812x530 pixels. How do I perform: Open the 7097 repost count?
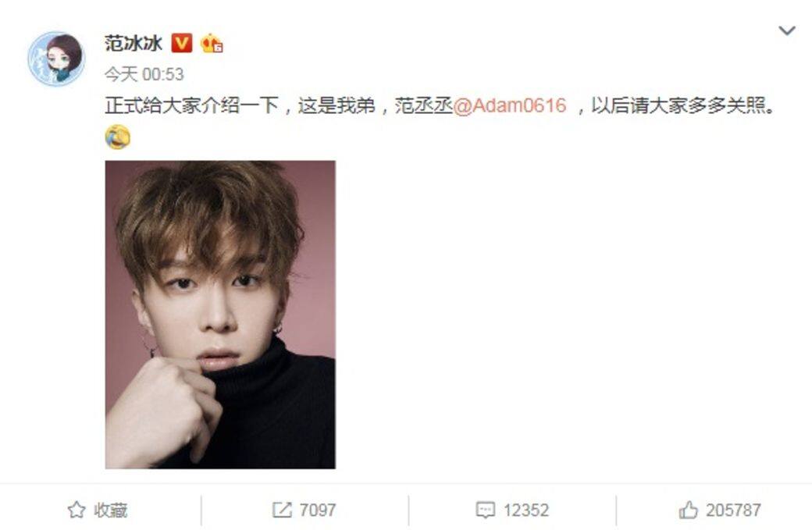(x=318, y=510)
